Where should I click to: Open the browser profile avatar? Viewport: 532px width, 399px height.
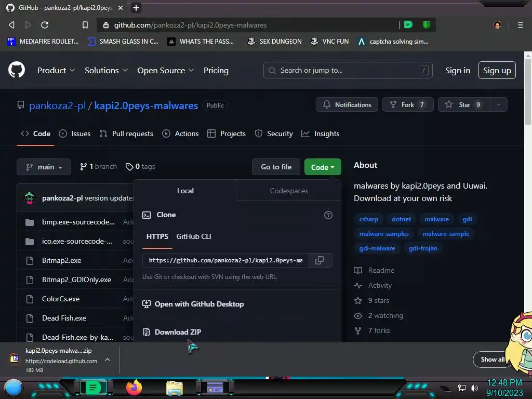coord(497,25)
